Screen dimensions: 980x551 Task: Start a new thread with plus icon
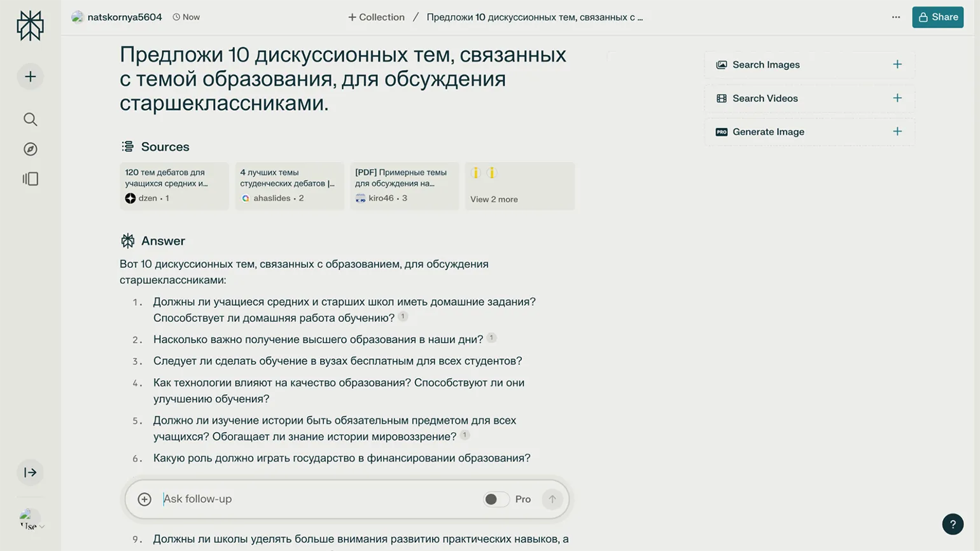[x=30, y=77]
